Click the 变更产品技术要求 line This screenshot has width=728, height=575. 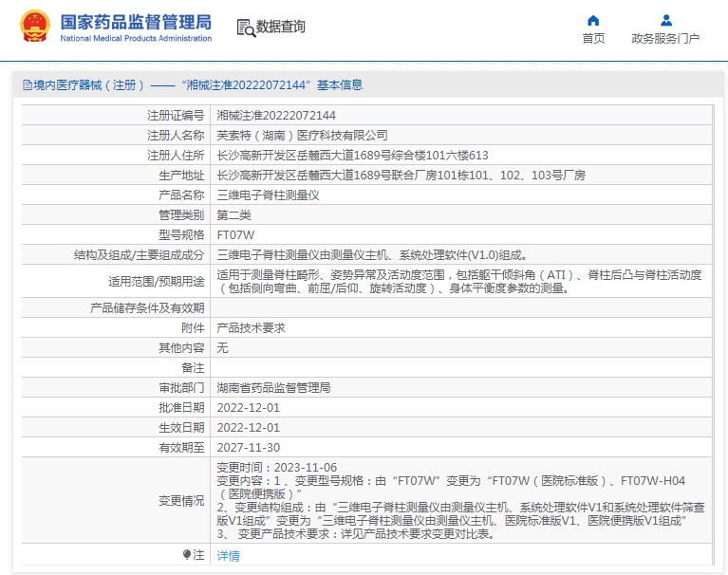(x=356, y=533)
